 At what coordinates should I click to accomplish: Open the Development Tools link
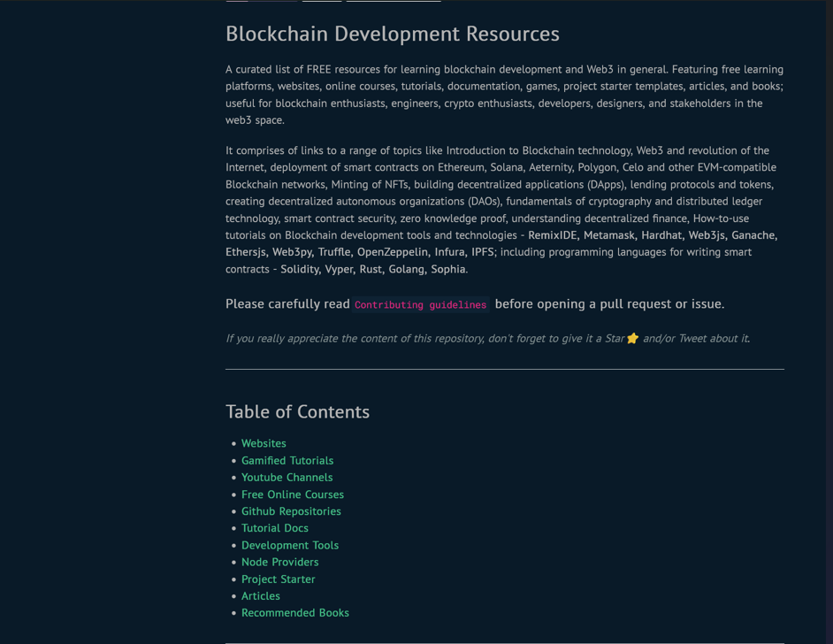click(290, 545)
